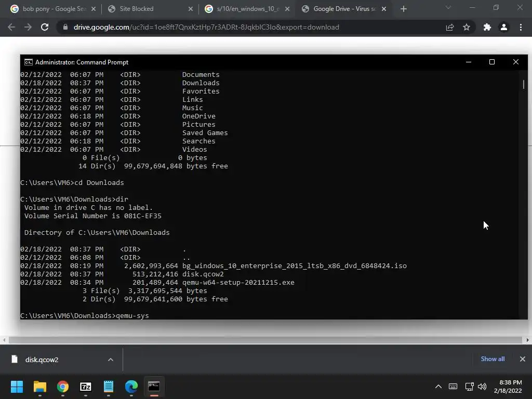
Task: Open the Windows Start menu
Action: 17,387
